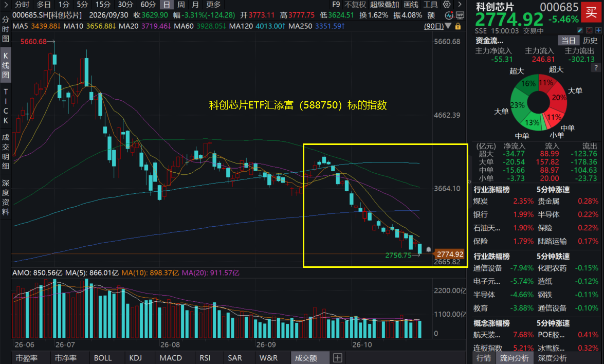Open the 90日 range dropdown triangle

[448, 26]
